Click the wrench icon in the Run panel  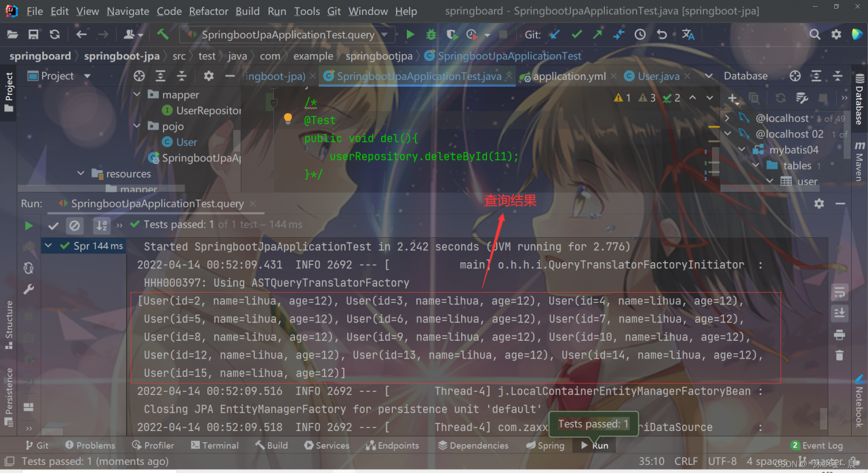pos(28,289)
